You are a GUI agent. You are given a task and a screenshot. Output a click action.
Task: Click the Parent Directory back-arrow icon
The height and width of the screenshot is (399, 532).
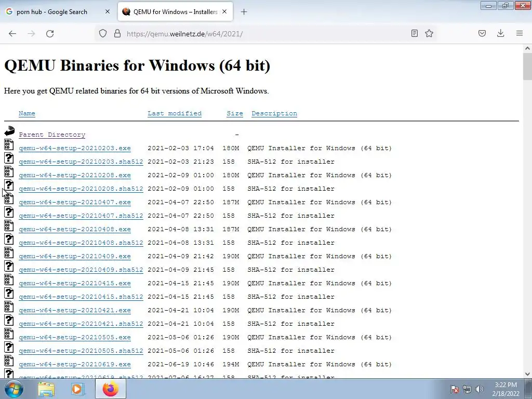(x=9, y=130)
